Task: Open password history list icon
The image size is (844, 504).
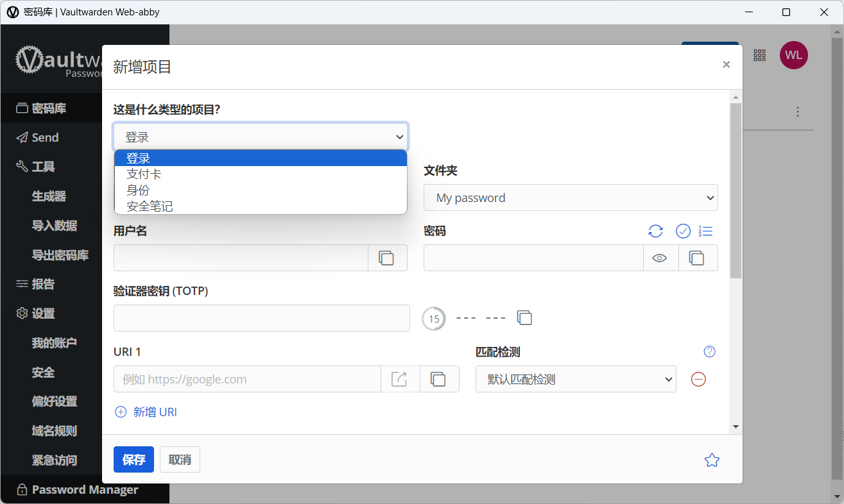Action: point(706,231)
